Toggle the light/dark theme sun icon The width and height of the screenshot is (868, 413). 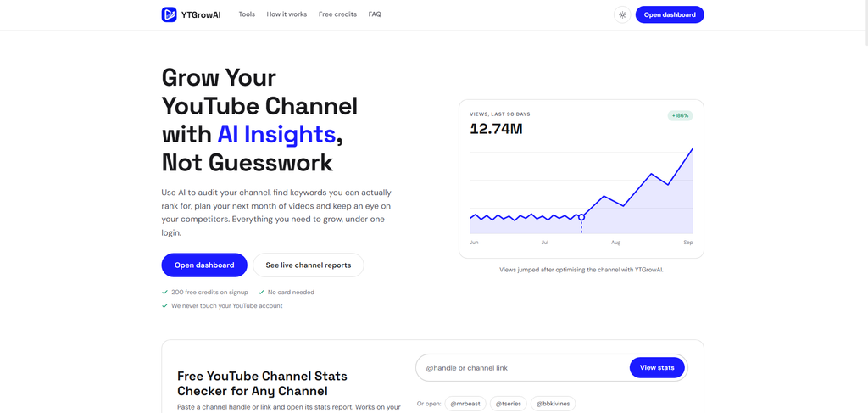pos(622,15)
